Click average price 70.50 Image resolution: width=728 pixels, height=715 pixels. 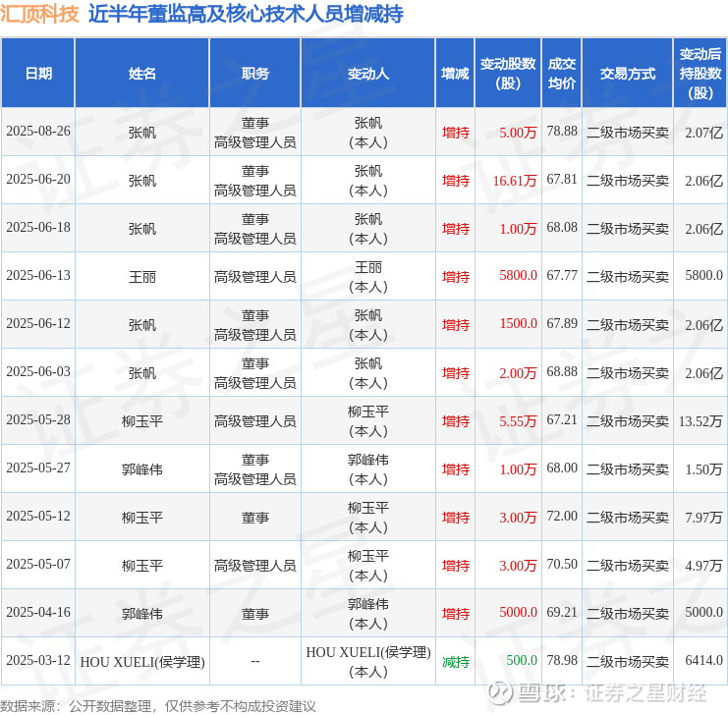point(562,564)
